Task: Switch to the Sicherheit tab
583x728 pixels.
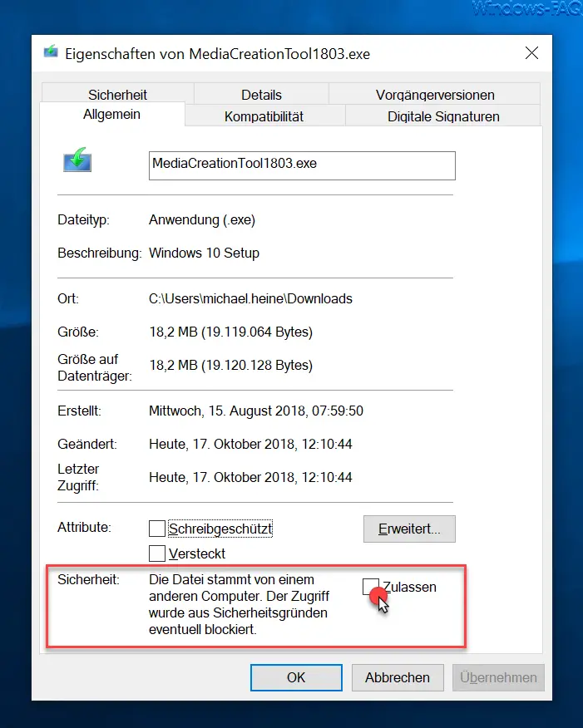Action: (x=117, y=94)
